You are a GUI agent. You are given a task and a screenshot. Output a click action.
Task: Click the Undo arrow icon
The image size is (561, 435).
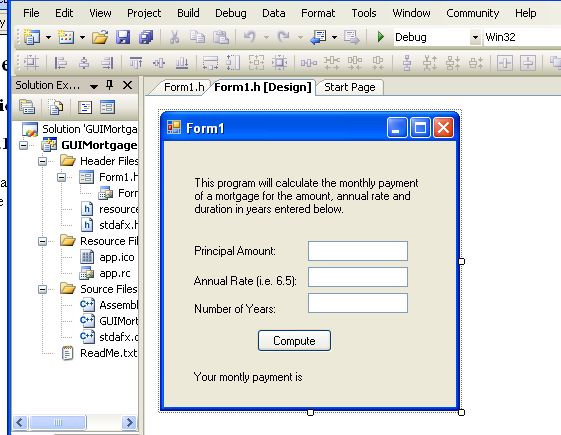coord(249,36)
